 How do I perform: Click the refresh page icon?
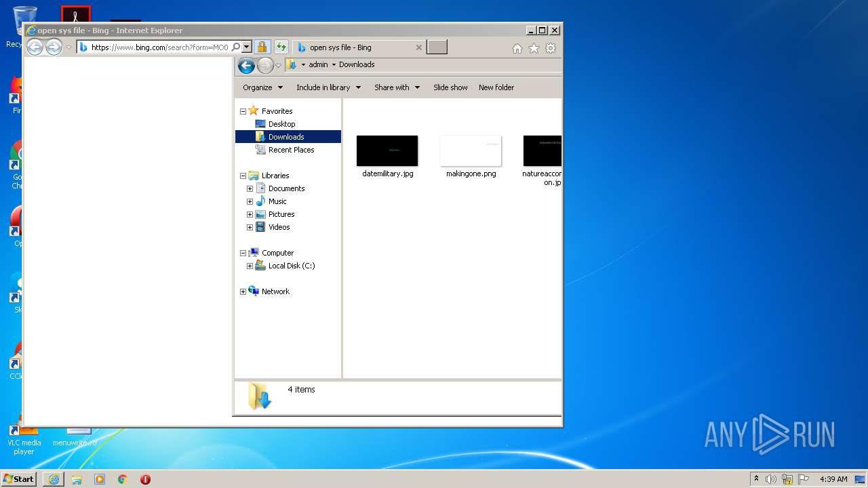(x=281, y=47)
